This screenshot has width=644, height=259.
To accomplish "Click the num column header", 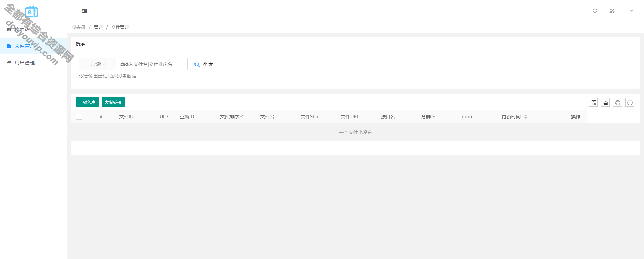I will 467,117.
